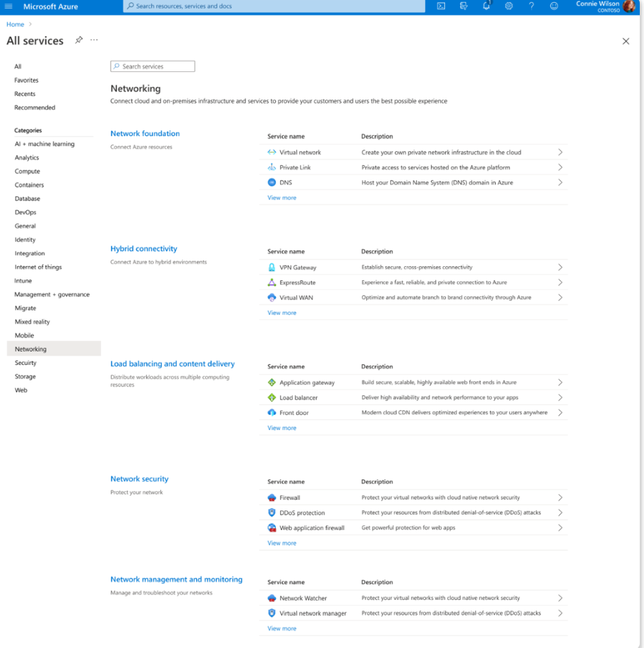Open the directory and subscription filter icon
This screenshot has width=644, height=648.
tap(463, 6)
